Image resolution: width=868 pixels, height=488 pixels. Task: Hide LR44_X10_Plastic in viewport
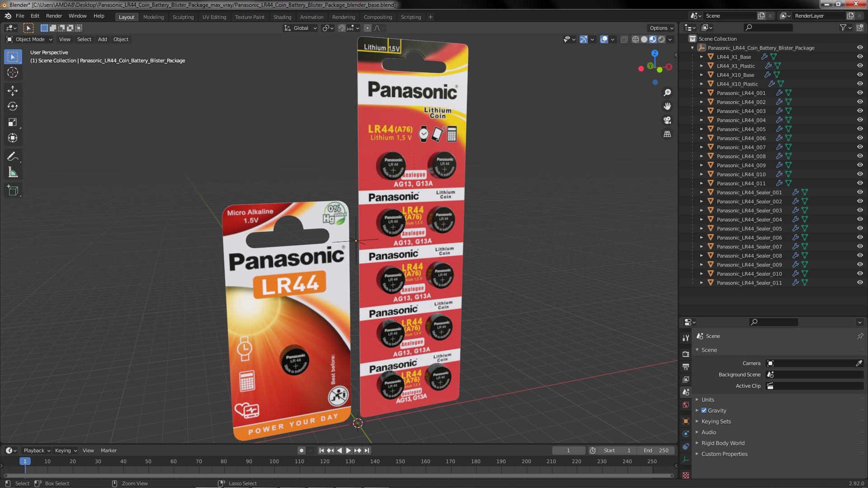tap(860, 84)
